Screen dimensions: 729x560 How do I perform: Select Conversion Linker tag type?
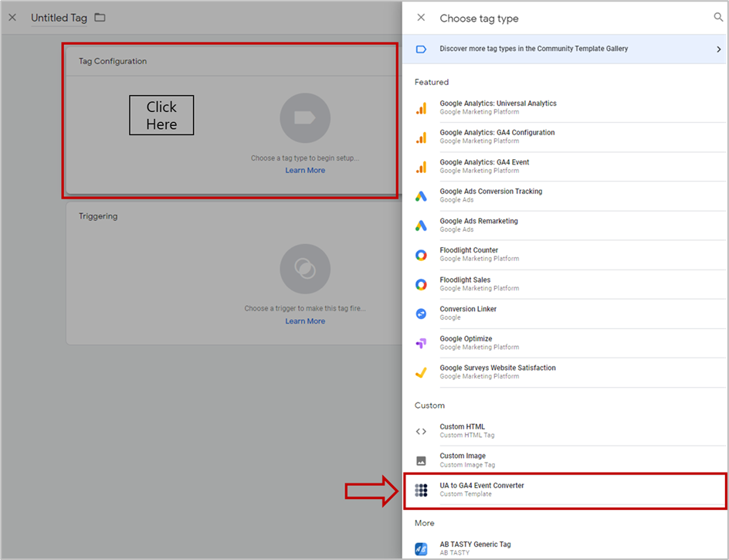click(x=564, y=314)
